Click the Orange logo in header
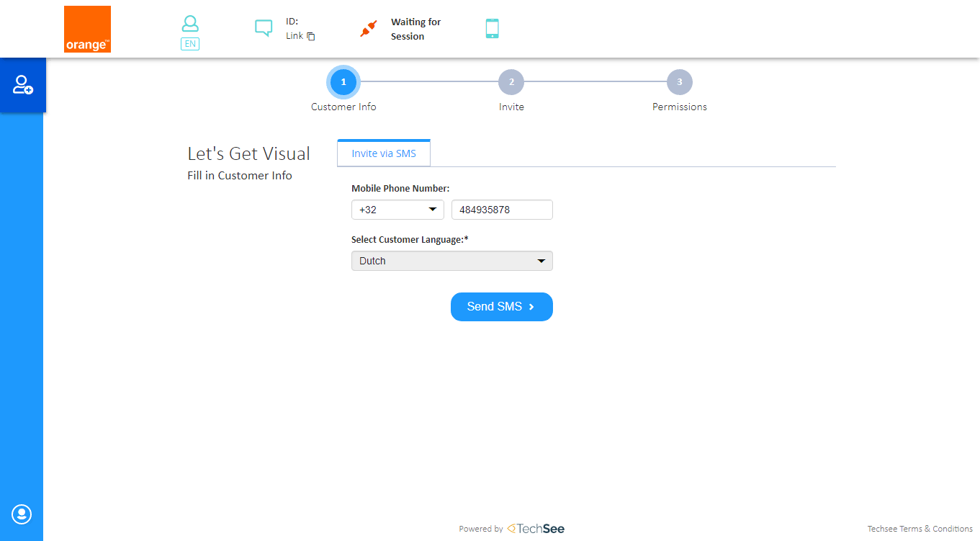Screen dimensions: 980x541 click(x=87, y=29)
